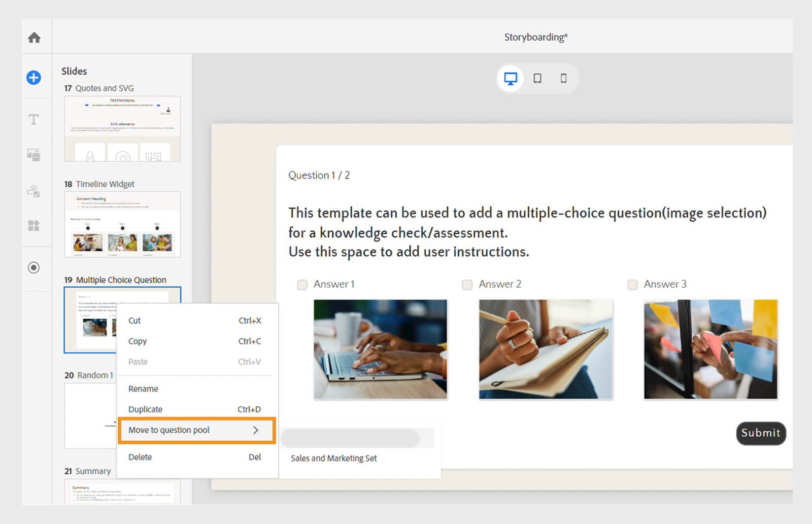Click the blue Add new slide icon
Screen dimensions: 812x524
33,78
